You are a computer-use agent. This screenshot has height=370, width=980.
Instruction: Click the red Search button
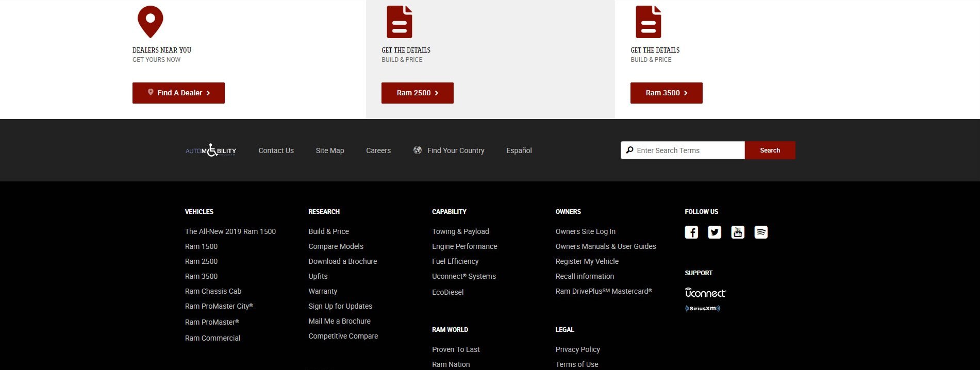(x=770, y=150)
